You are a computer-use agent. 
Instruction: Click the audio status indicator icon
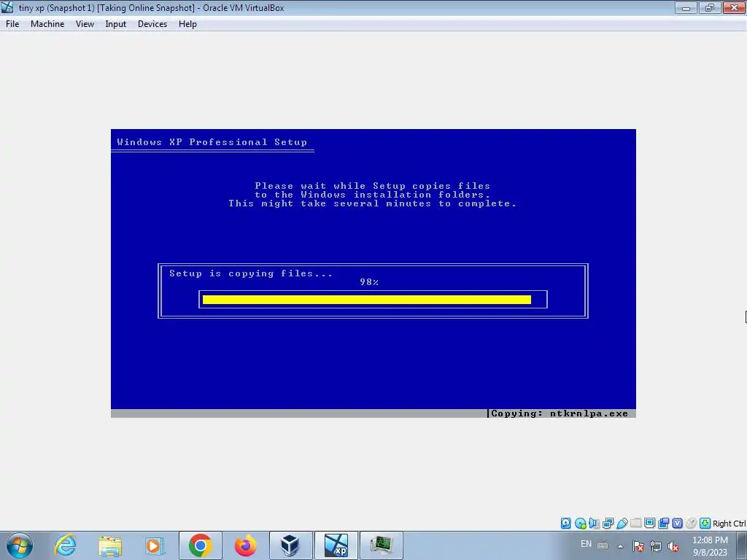[594, 524]
